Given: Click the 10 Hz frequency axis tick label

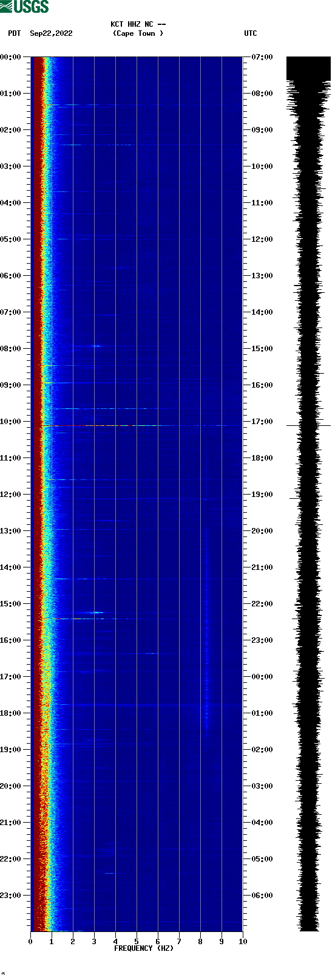Looking at the screenshot, I should coord(243,942).
